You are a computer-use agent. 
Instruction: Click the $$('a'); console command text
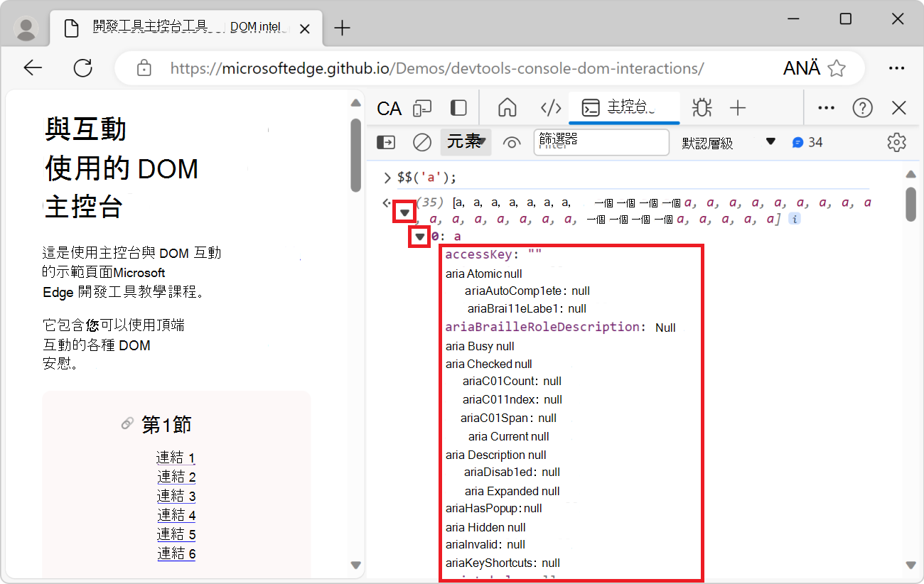(x=426, y=177)
